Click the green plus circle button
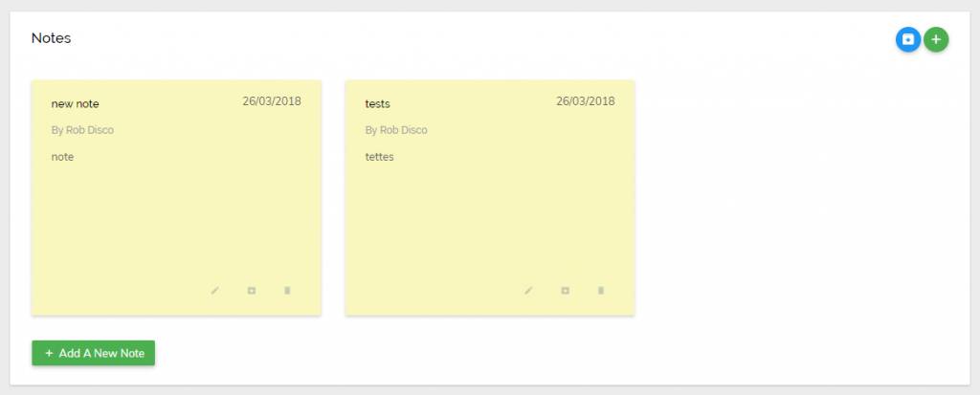980x395 pixels. [x=936, y=39]
